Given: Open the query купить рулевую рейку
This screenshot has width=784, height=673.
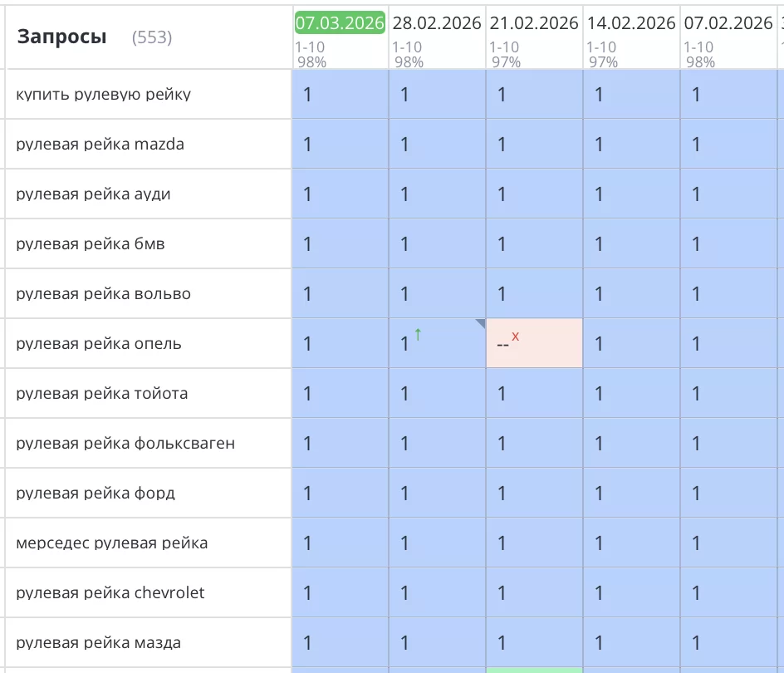Looking at the screenshot, I should pos(103,94).
